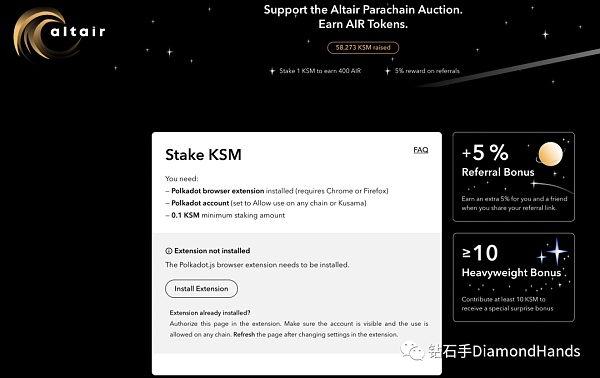Click the star bullet before Stake 1 KSM
600x378 pixels.
[x=272, y=71]
